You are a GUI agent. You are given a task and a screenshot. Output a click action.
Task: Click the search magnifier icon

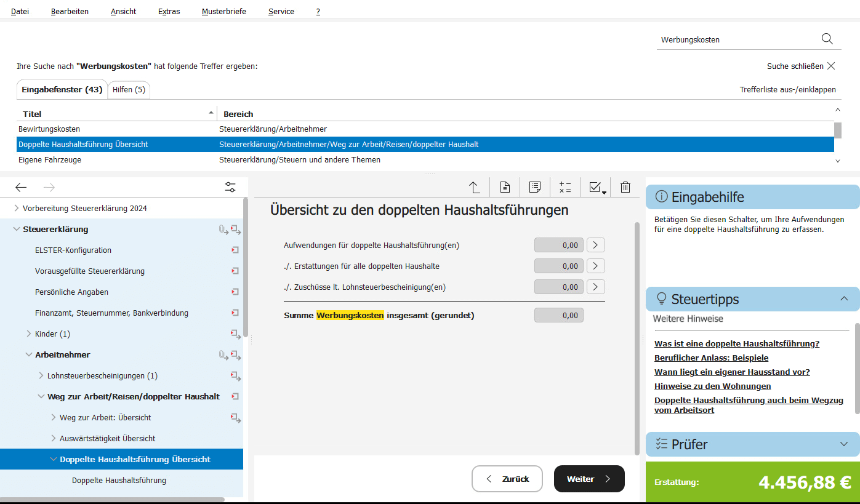click(827, 39)
